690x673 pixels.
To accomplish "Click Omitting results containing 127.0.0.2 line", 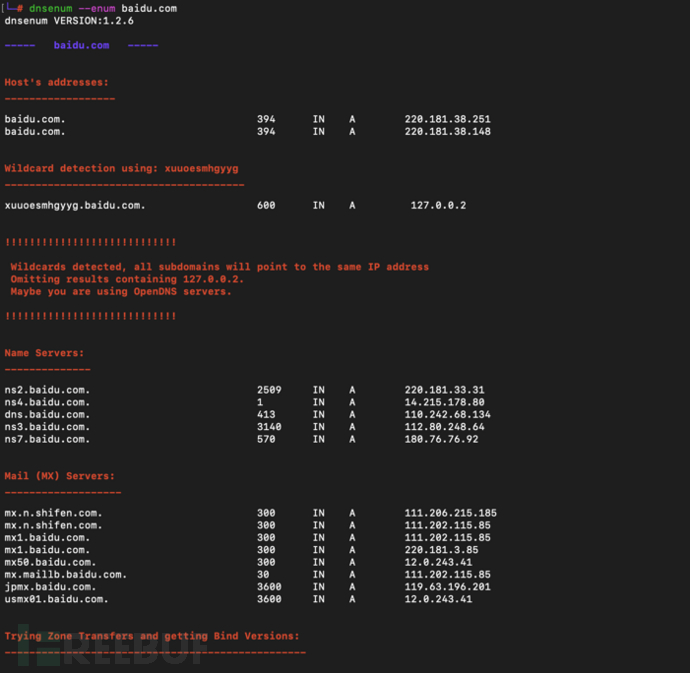I will 127,279.
